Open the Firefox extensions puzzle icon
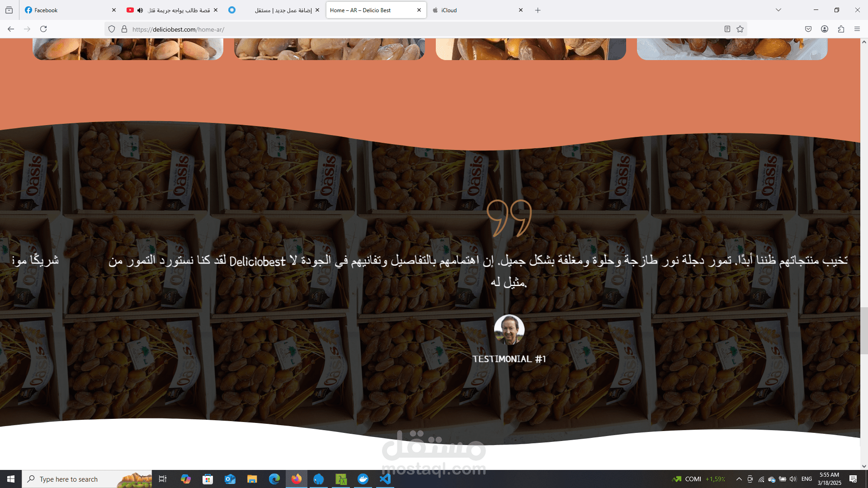The image size is (868, 488). click(x=841, y=29)
